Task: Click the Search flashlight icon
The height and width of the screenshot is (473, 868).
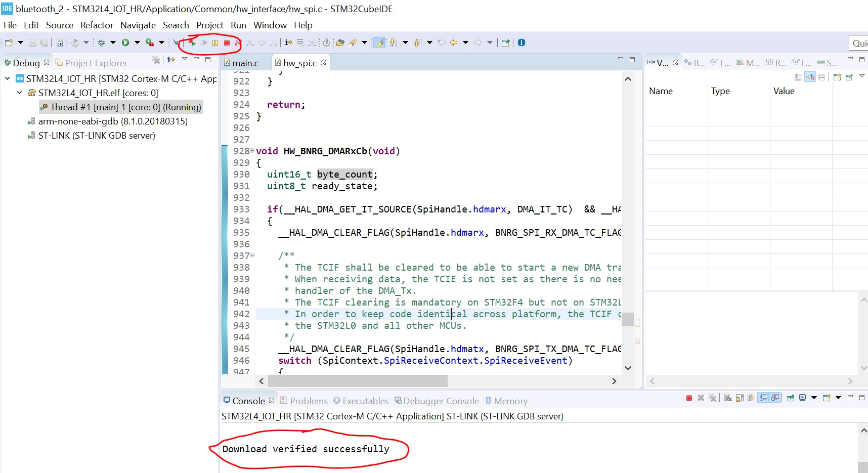Action: (353, 43)
